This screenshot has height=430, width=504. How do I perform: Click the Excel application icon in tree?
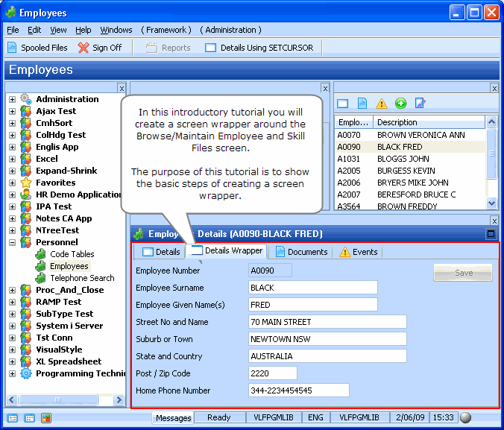[26, 159]
